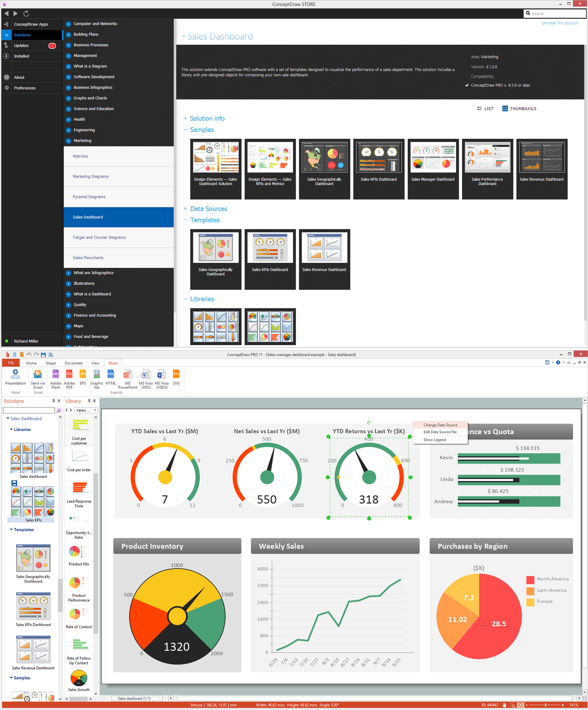Open the library selector dropdown
The height and width of the screenshot is (710, 588).
(86, 410)
